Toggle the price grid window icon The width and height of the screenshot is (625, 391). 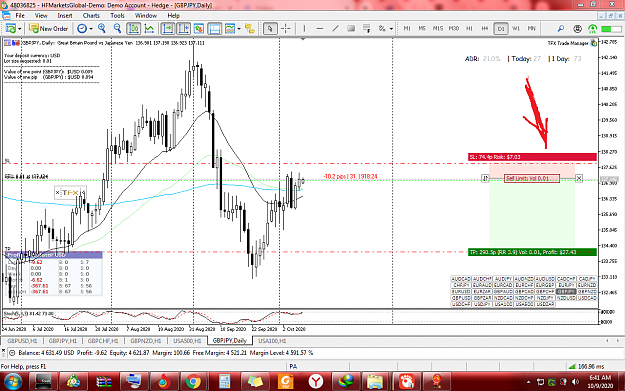(x=215, y=29)
